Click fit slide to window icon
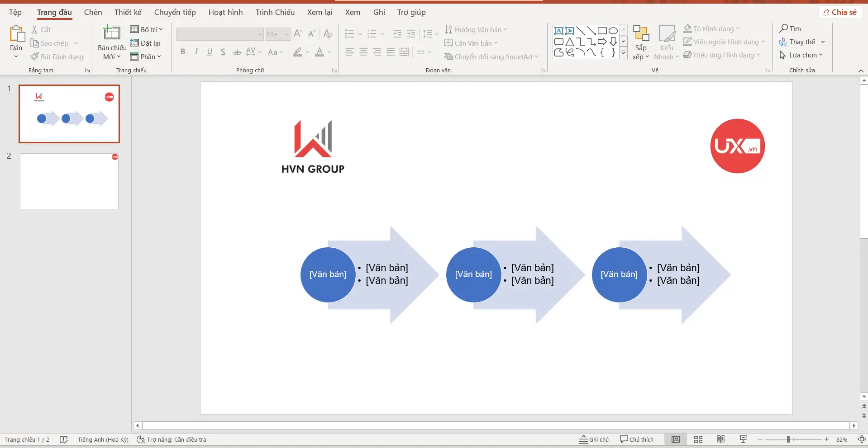This screenshot has height=448, width=868. [861, 439]
